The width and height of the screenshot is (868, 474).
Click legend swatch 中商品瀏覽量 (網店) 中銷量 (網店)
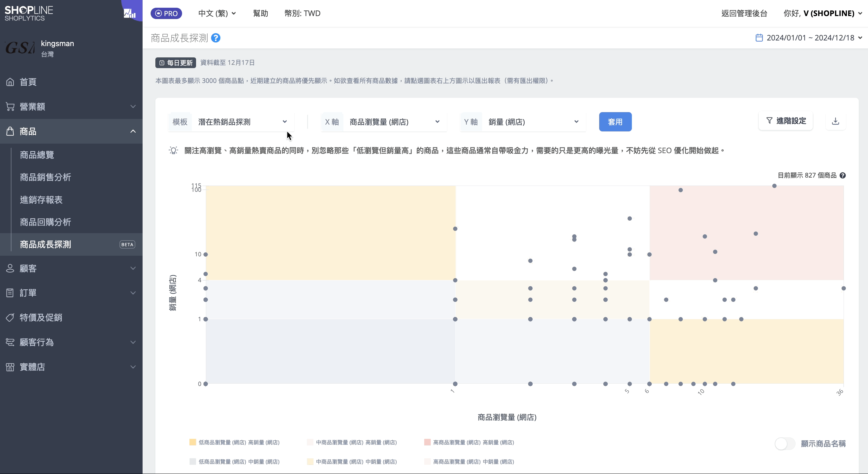coord(310,462)
